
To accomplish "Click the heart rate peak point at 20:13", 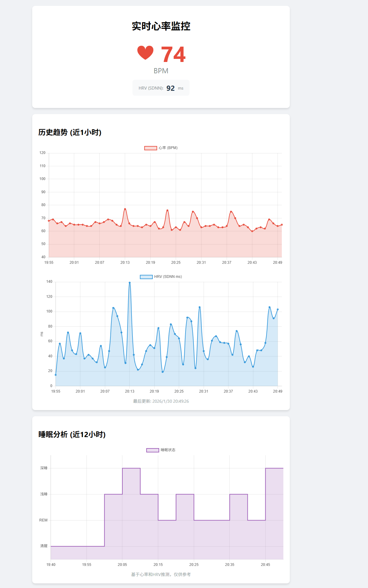I will point(125,209).
